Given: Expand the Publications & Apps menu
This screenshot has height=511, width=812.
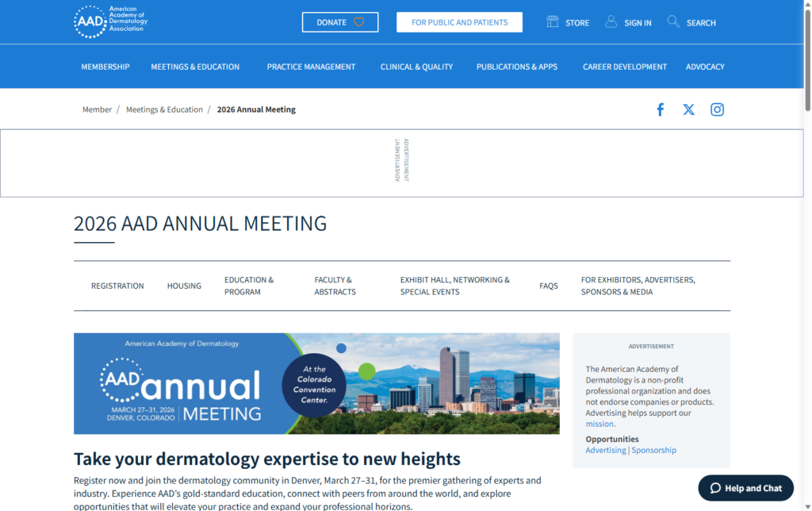Looking at the screenshot, I should [516, 67].
